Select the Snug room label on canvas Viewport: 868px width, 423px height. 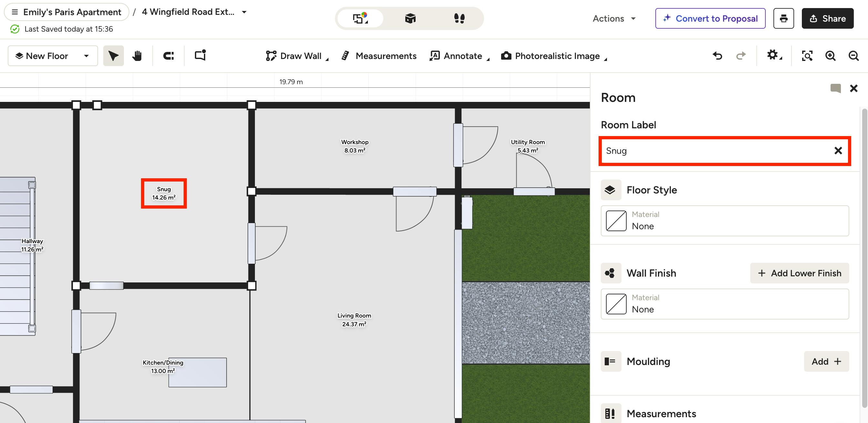click(164, 193)
